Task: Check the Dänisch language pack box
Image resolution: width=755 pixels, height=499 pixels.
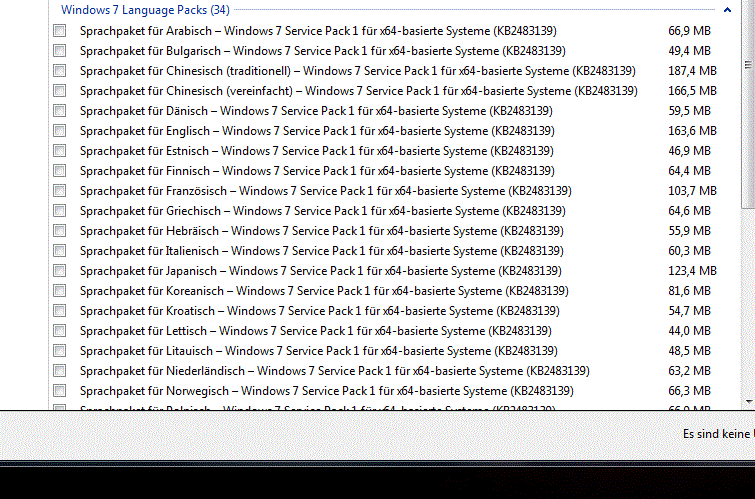Action: (x=60, y=111)
